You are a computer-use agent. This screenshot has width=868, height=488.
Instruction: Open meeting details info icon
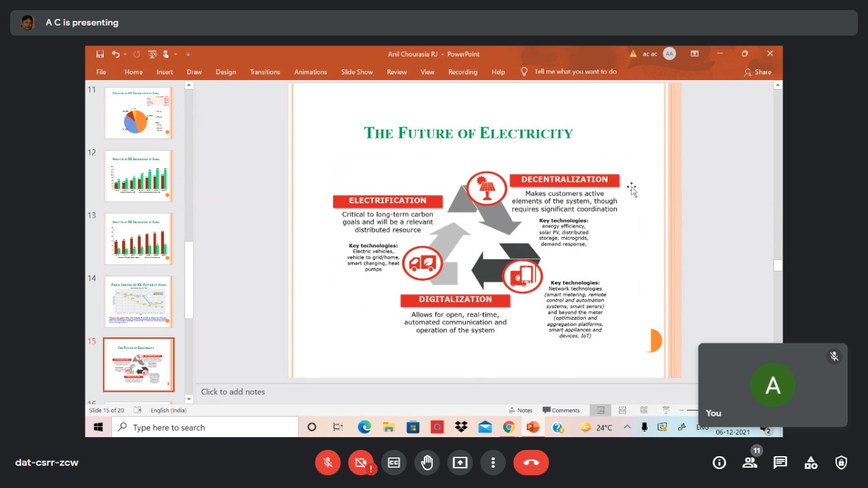[x=719, y=463]
